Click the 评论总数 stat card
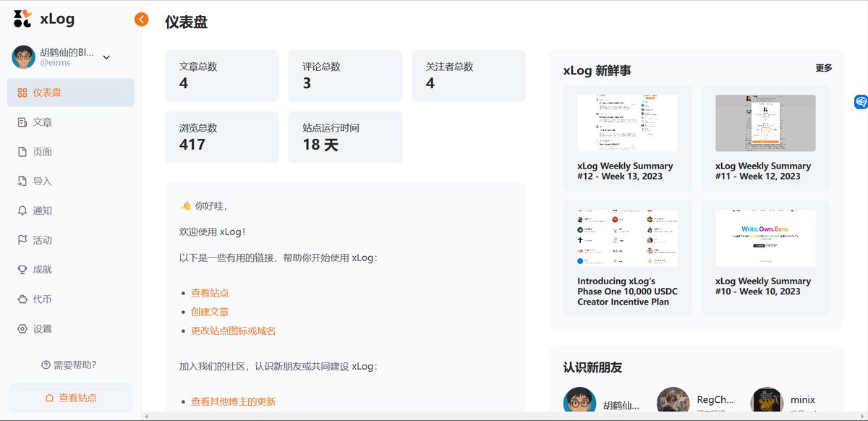 345,76
